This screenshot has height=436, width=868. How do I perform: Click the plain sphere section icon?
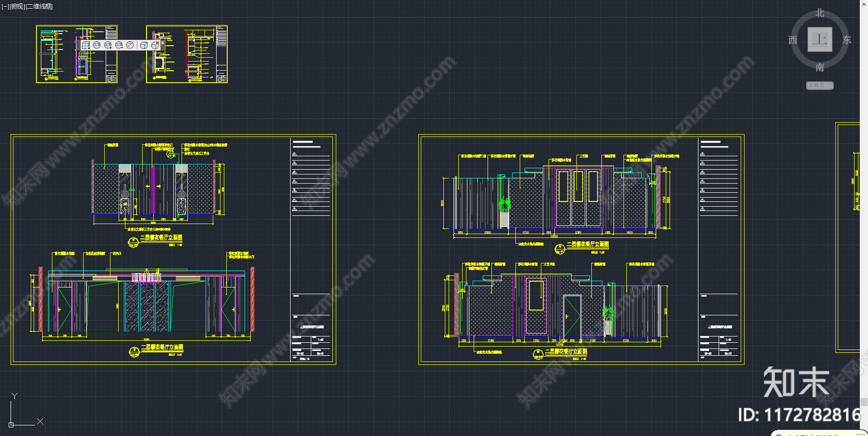97,45
